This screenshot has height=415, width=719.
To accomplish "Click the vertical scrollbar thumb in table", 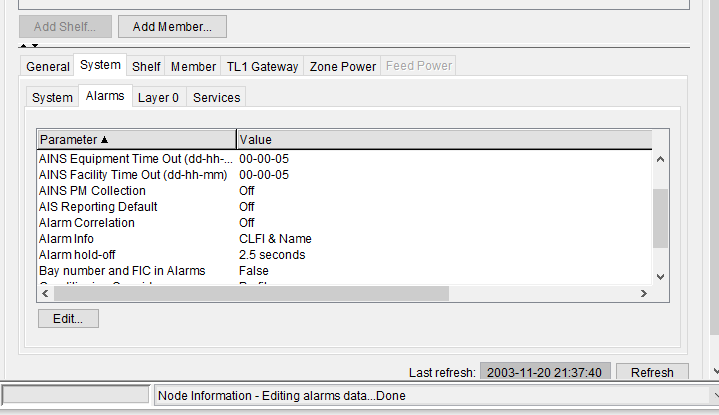I will (x=659, y=217).
